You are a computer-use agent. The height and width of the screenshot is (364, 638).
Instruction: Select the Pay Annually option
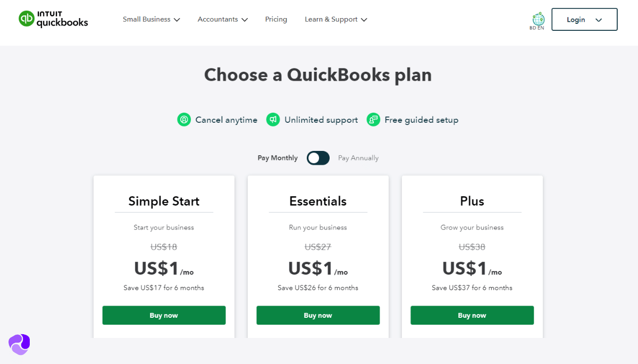[x=358, y=158]
